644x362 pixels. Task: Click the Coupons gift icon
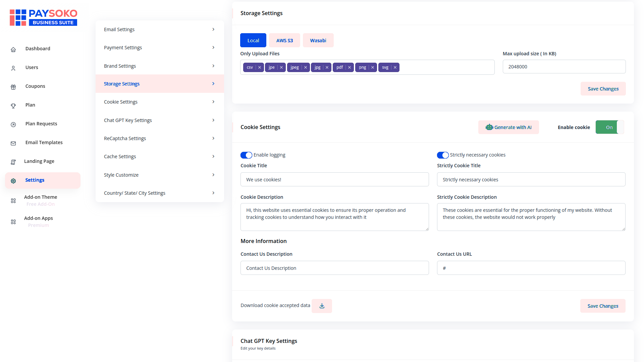click(13, 87)
